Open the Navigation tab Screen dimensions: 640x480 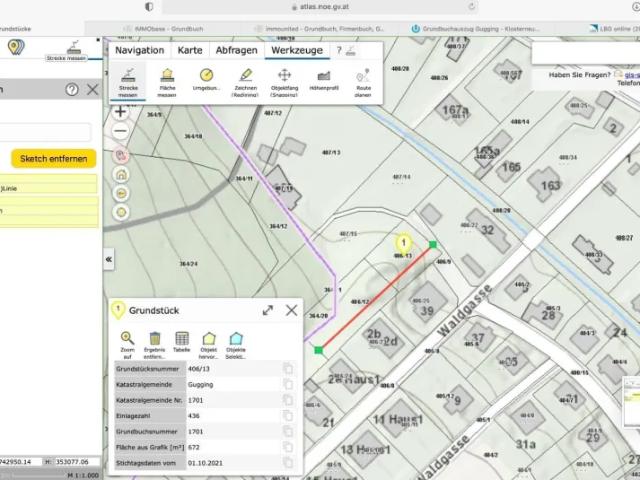(x=140, y=50)
